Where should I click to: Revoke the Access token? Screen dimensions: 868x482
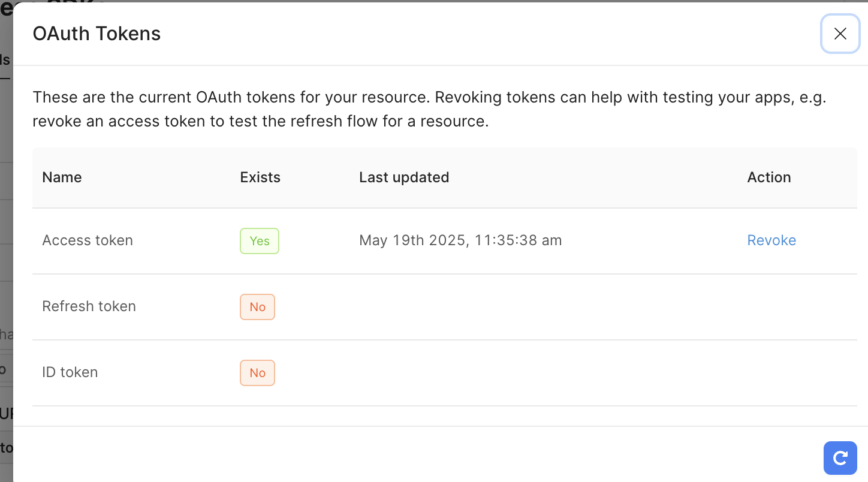pyautogui.click(x=771, y=240)
